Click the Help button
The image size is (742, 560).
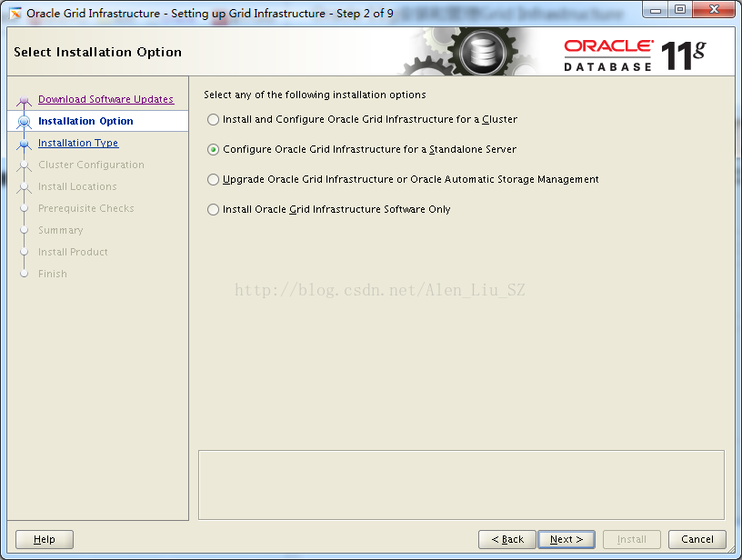[45, 539]
